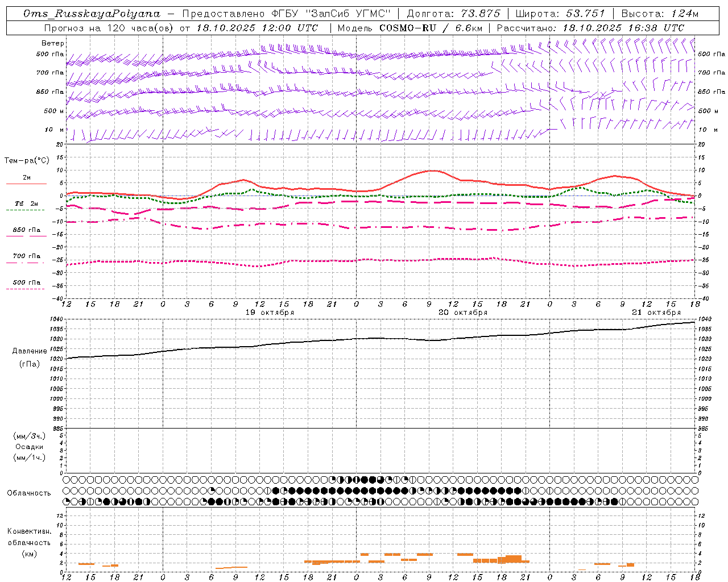Click the "Модель COSMO-RU / 6.6км" text
The image size is (728, 582).
[x=410, y=27]
